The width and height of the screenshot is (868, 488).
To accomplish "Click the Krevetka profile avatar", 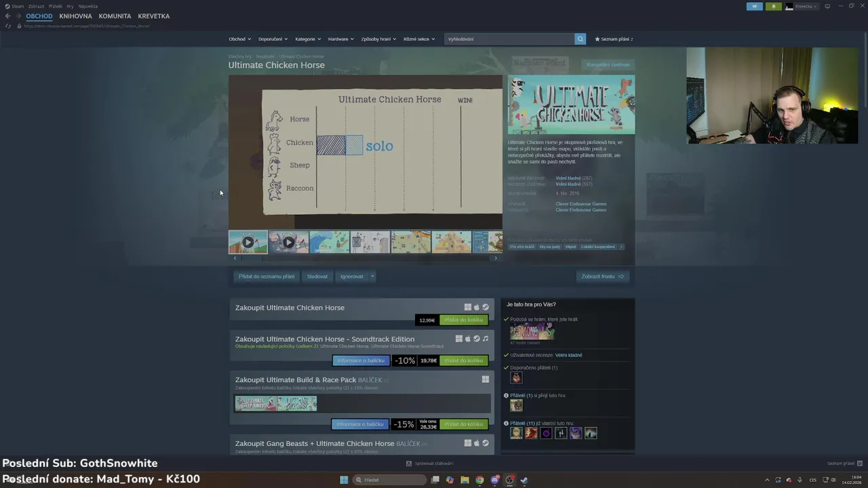I will pyautogui.click(x=789, y=6).
